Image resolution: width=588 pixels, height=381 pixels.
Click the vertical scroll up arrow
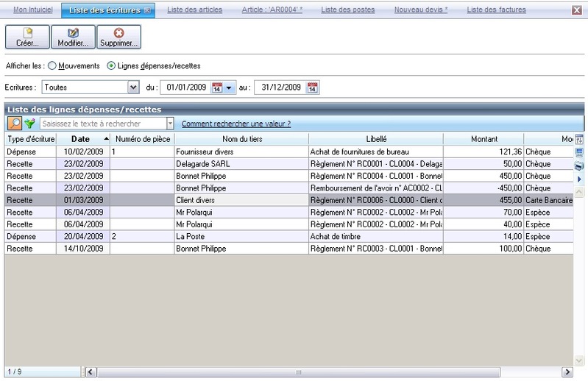coord(579,193)
